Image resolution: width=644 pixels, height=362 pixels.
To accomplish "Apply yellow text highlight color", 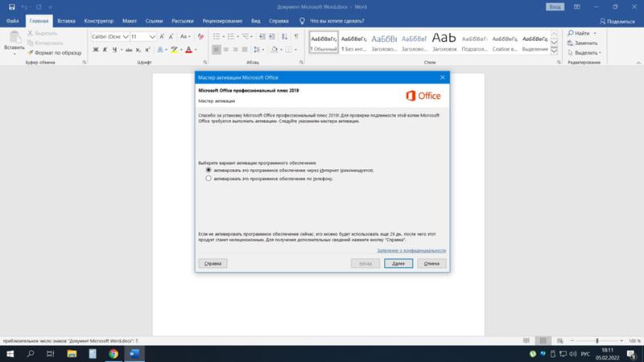I will click(174, 50).
